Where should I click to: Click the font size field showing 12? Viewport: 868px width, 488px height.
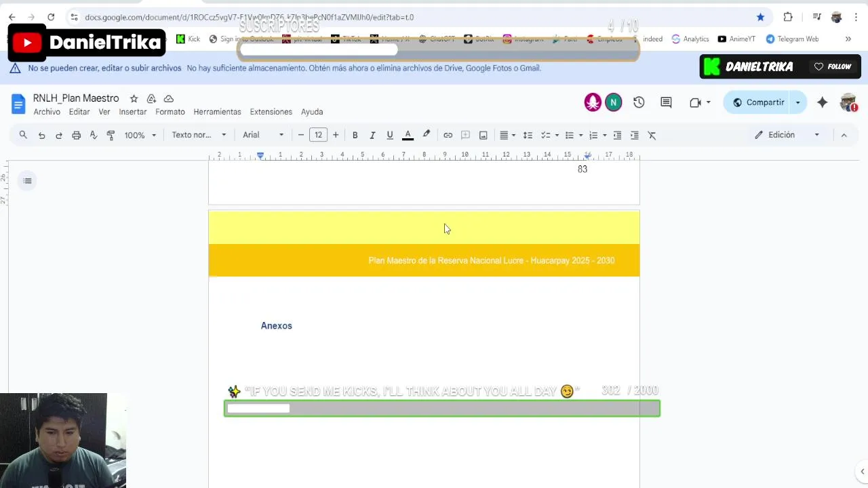[x=318, y=135]
